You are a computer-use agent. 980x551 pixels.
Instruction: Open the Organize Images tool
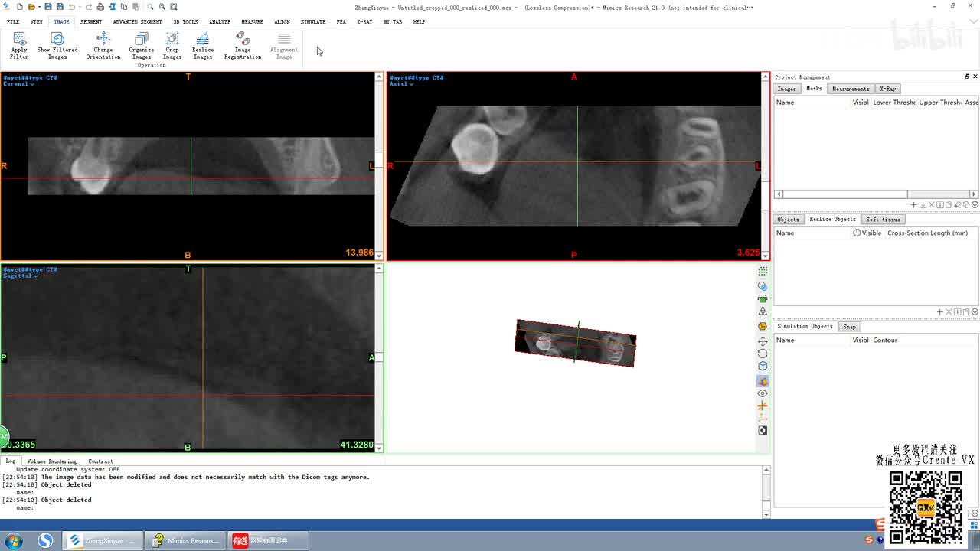pos(142,46)
